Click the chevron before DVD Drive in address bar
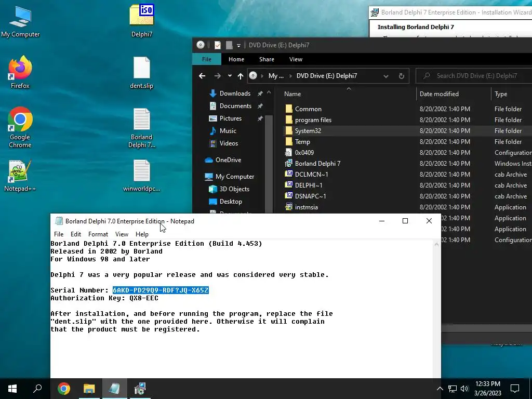 pyautogui.click(x=290, y=76)
